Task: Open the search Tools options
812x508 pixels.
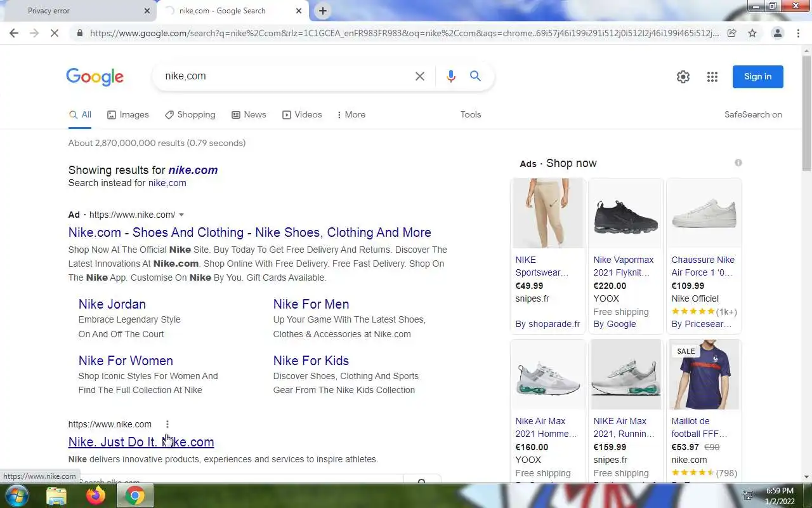Action: (x=471, y=115)
